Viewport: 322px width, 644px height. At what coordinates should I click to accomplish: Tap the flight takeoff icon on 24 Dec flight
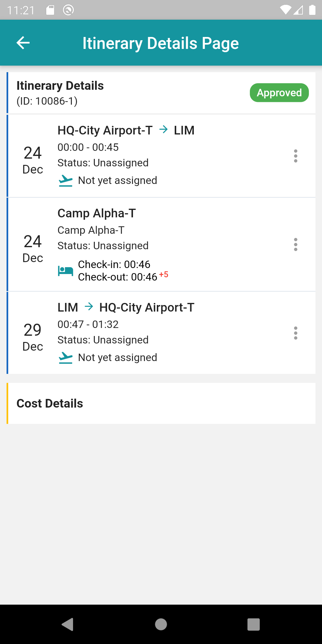coord(66,181)
